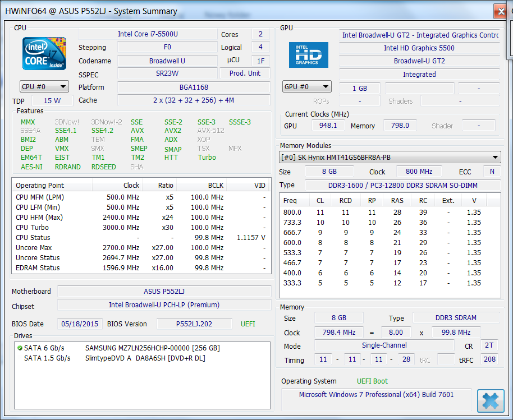Click the Intel HD Graphics logo

(308, 55)
